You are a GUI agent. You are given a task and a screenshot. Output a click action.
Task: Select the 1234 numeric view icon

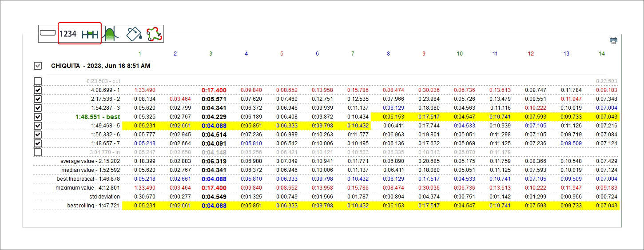point(68,34)
